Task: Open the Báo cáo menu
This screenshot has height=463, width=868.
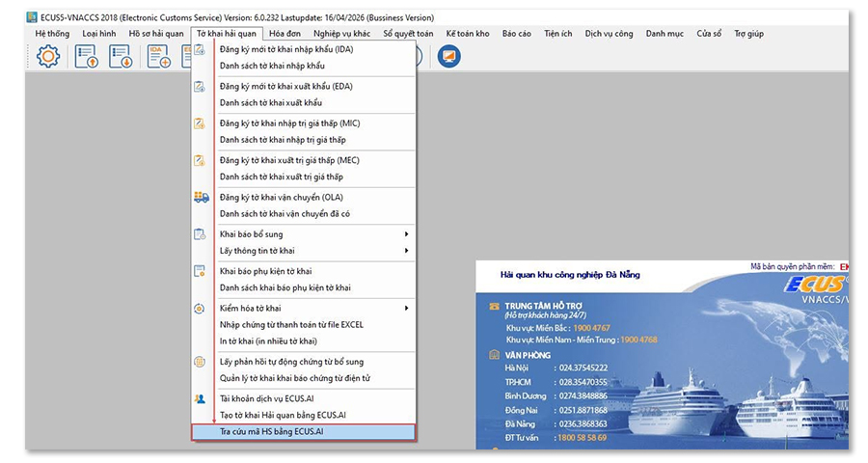Action: click(x=517, y=34)
